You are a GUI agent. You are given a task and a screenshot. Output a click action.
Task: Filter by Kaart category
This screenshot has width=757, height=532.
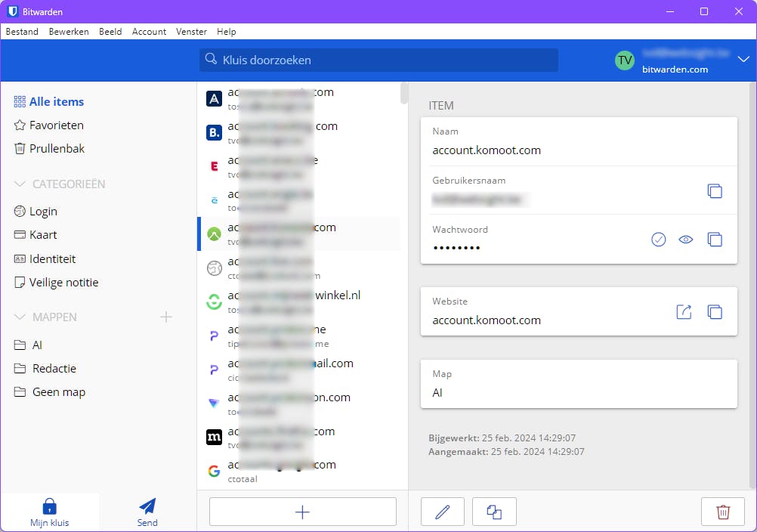tap(36, 235)
